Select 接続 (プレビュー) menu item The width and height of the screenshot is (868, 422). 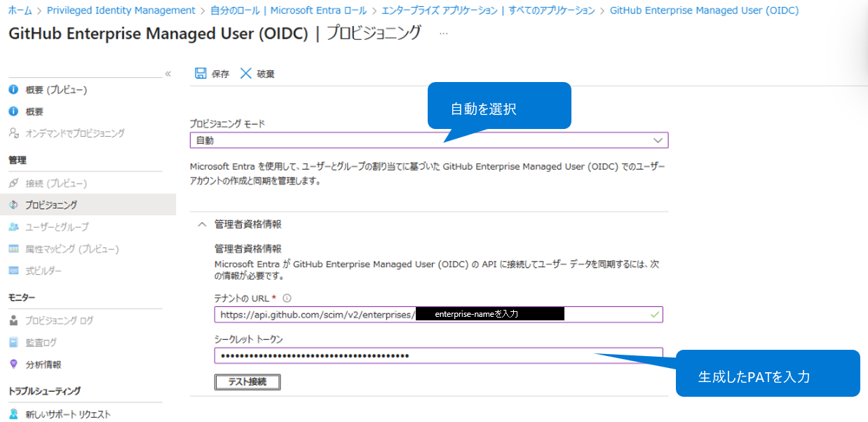[56, 183]
